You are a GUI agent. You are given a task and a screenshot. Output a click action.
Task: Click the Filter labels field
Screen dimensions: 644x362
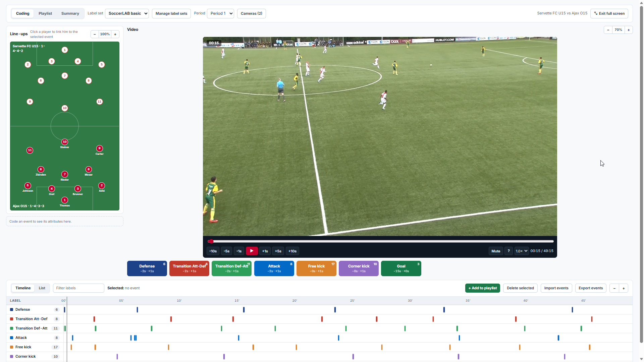click(78, 288)
